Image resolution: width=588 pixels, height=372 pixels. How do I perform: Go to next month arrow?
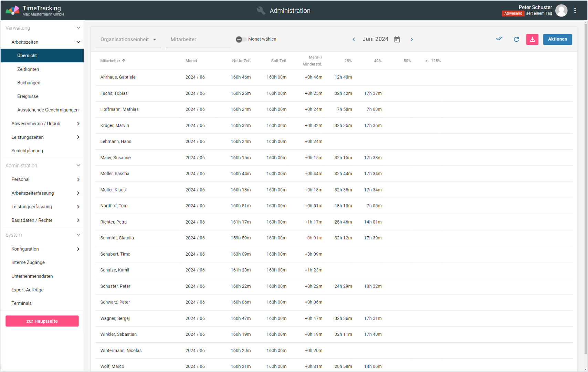click(411, 39)
